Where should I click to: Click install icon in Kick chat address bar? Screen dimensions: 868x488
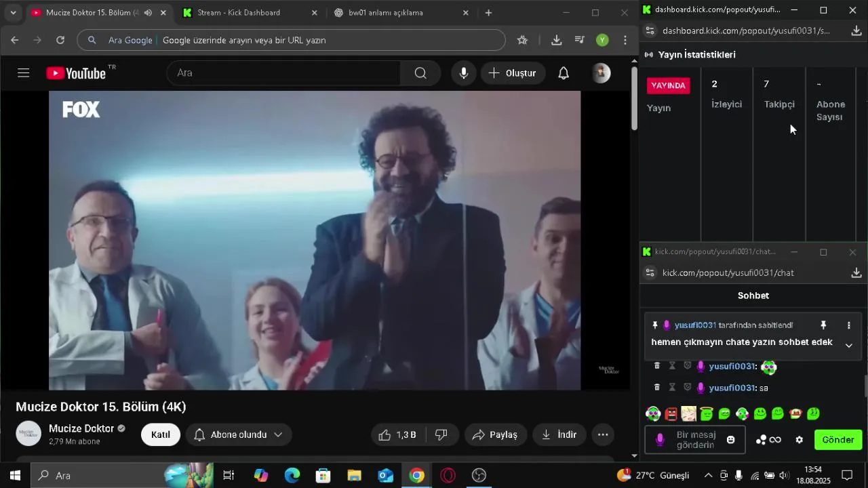(856, 272)
